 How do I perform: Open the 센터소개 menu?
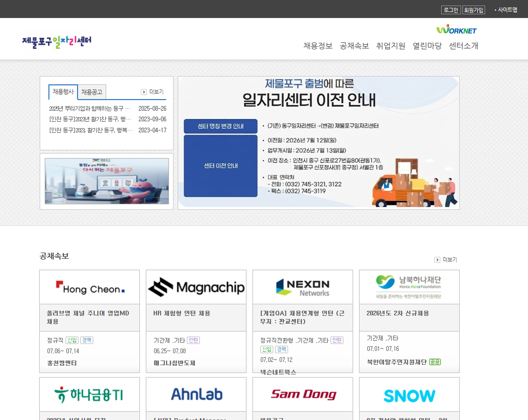464,46
